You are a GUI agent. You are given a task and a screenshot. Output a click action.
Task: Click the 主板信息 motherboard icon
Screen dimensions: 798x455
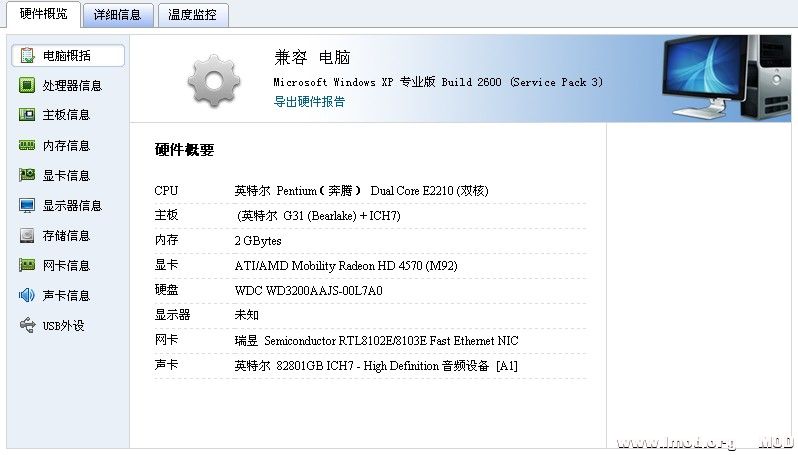click(27, 115)
